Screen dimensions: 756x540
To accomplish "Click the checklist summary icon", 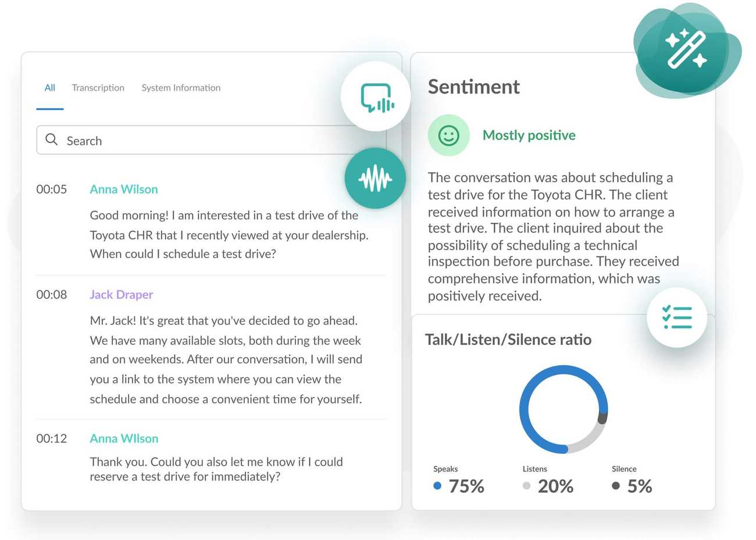I will (x=677, y=317).
